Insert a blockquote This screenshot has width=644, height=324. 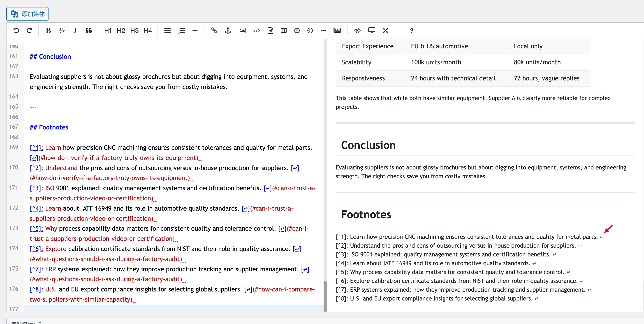click(88, 31)
